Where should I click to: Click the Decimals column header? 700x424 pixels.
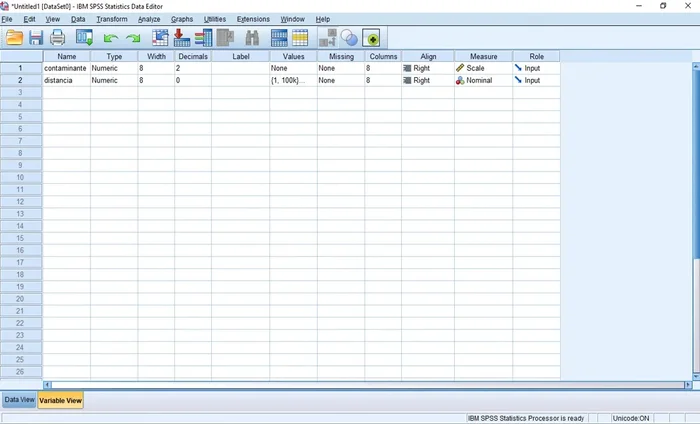click(193, 56)
